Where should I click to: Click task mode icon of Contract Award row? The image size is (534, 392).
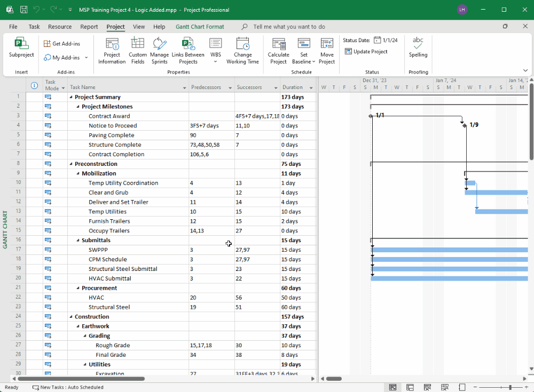click(x=48, y=116)
